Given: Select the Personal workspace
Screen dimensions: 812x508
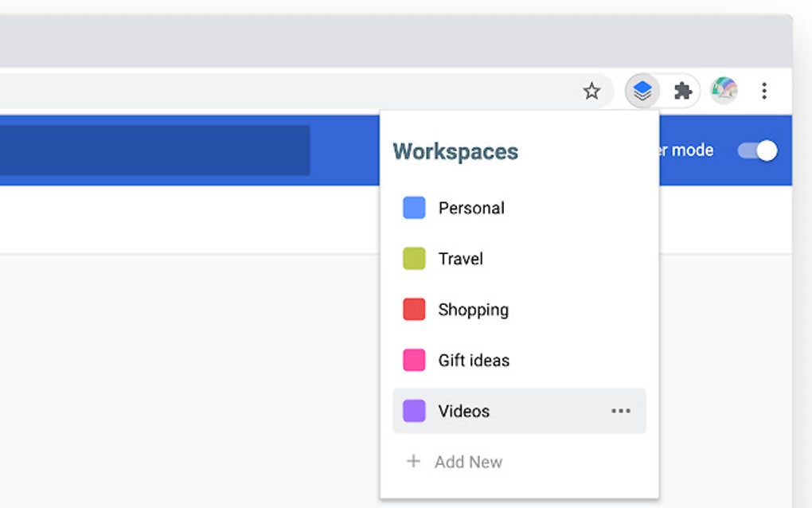Looking at the screenshot, I should tap(471, 208).
